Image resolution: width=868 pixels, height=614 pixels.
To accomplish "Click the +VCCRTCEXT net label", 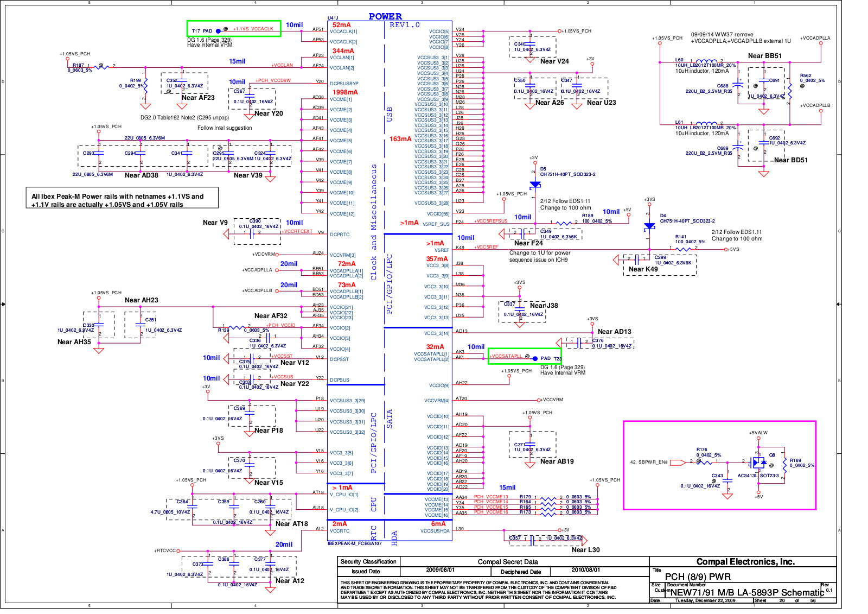I will [x=297, y=231].
